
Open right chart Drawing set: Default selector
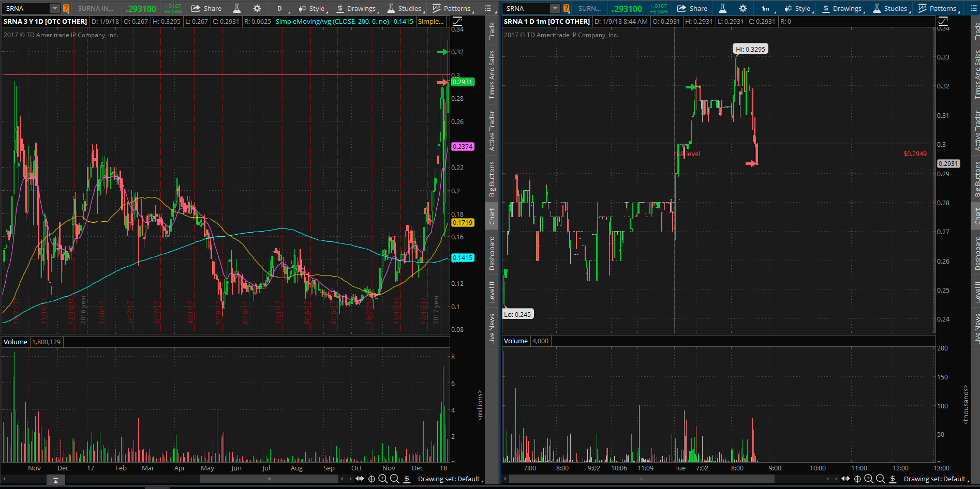point(936,479)
